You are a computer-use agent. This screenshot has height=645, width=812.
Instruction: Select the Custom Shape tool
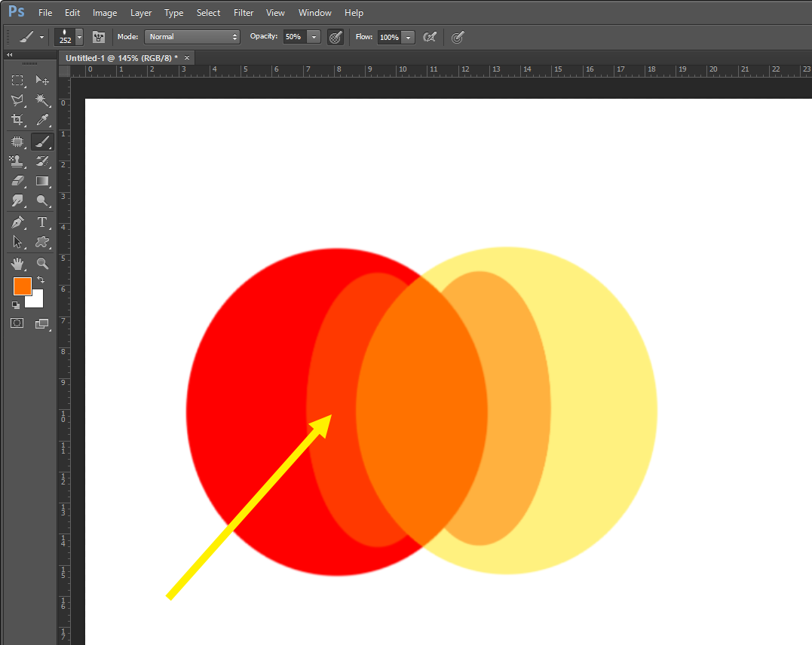click(42, 242)
